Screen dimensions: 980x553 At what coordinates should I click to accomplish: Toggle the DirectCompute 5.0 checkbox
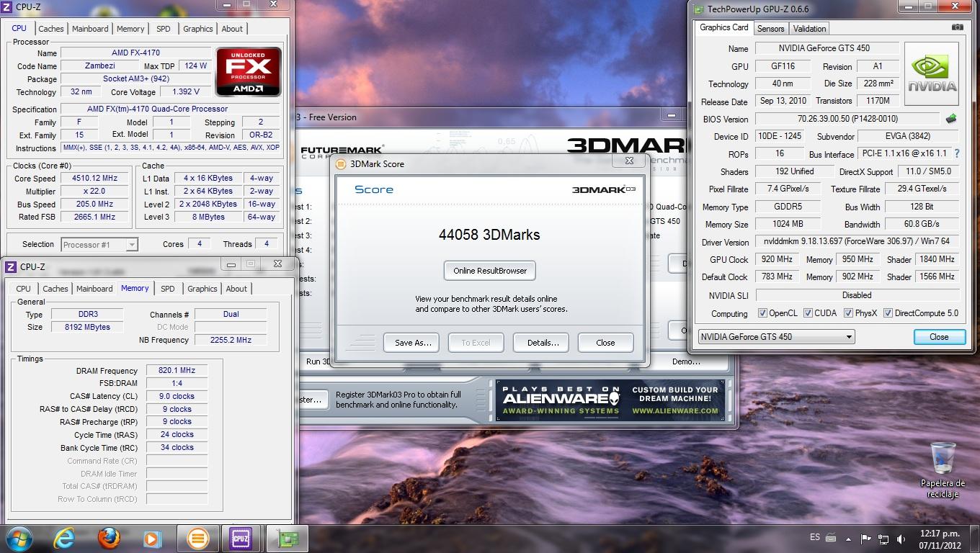(888, 313)
